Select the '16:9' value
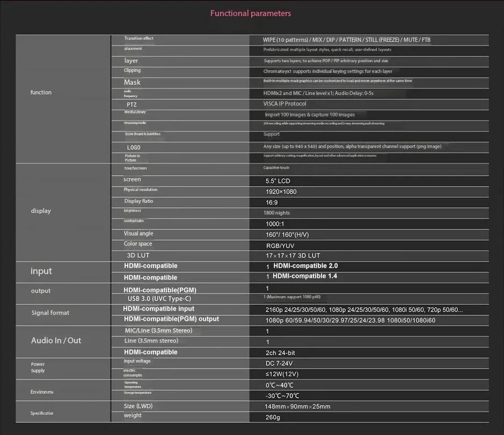 coord(271,202)
